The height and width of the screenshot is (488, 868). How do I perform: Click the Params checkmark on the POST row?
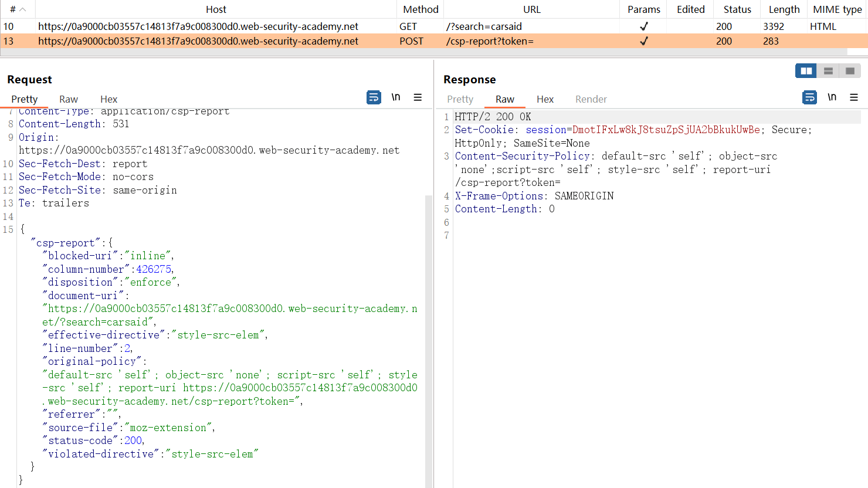643,41
